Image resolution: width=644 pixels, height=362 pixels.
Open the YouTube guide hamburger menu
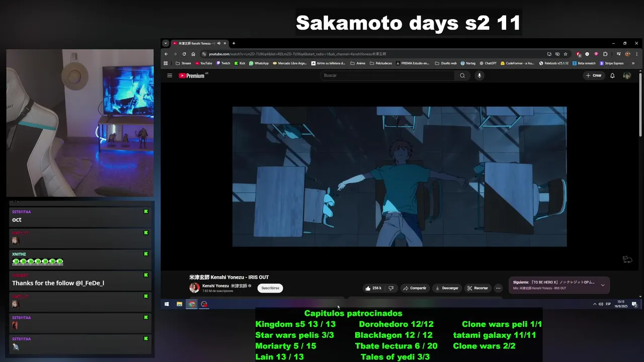pos(170,75)
